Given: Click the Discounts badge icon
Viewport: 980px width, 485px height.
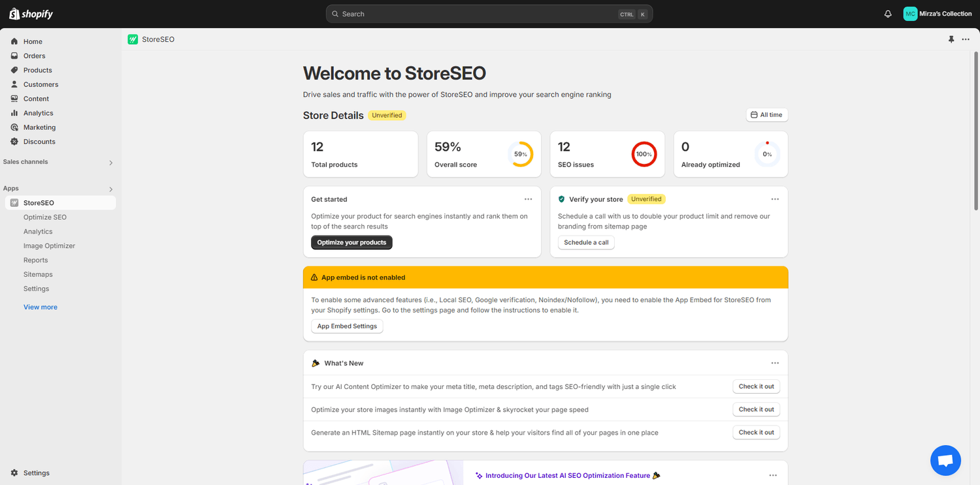Looking at the screenshot, I should [x=14, y=142].
